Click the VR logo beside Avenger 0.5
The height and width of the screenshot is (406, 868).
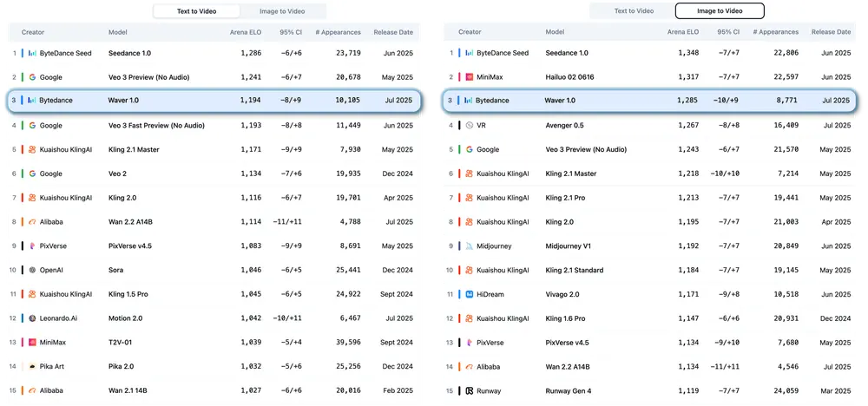click(x=469, y=125)
